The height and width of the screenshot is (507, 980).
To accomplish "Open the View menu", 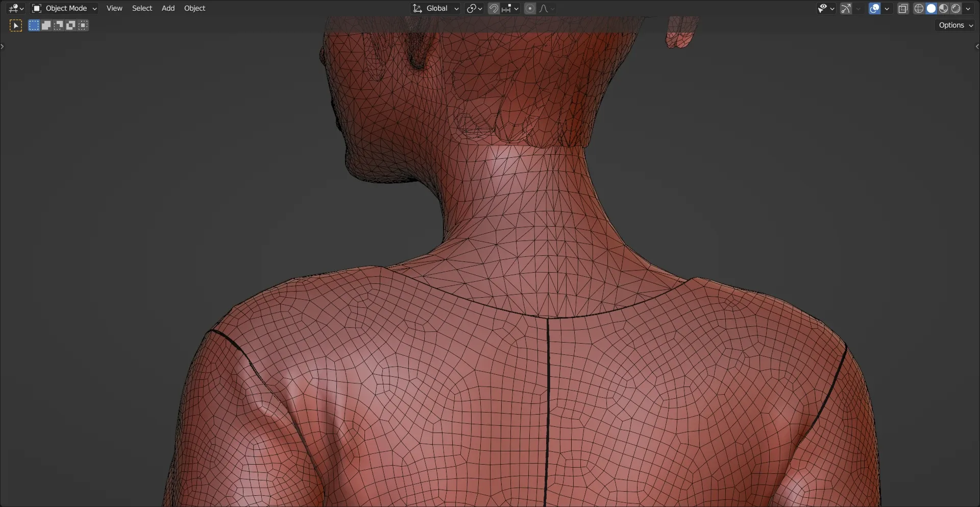I will pyautogui.click(x=114, y=8).
